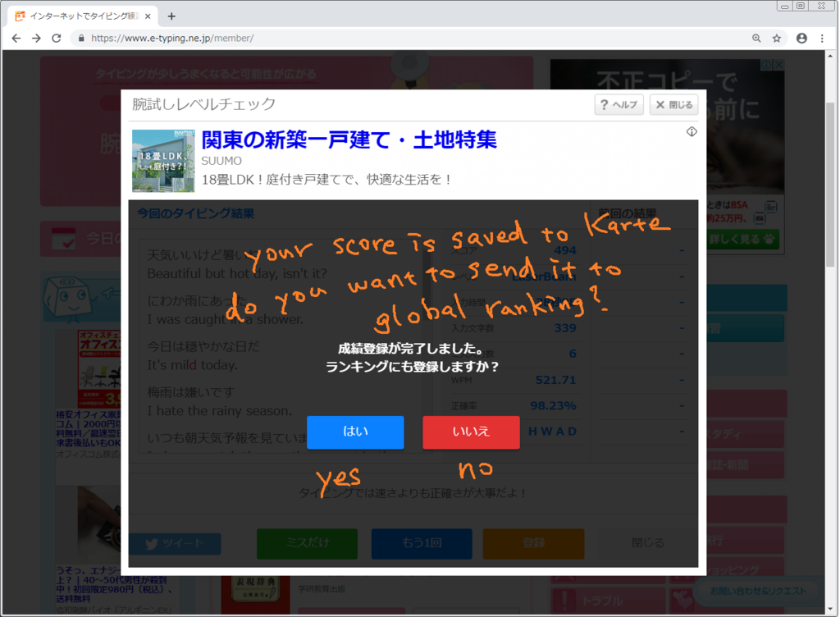Click the SUUMO house thumbnail image
840x617 pixels.
(x=163, y=161)
